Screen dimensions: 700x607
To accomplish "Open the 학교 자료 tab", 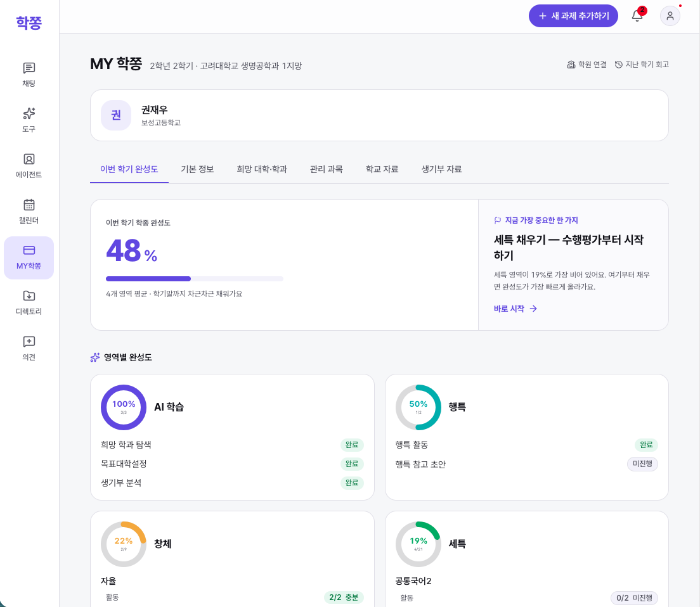I will tap(382, 169).
